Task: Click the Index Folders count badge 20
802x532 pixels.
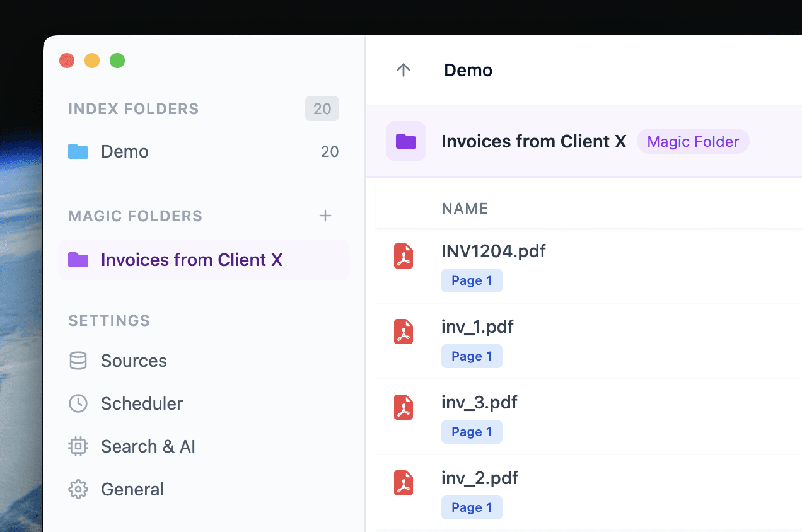Action: 322,108
